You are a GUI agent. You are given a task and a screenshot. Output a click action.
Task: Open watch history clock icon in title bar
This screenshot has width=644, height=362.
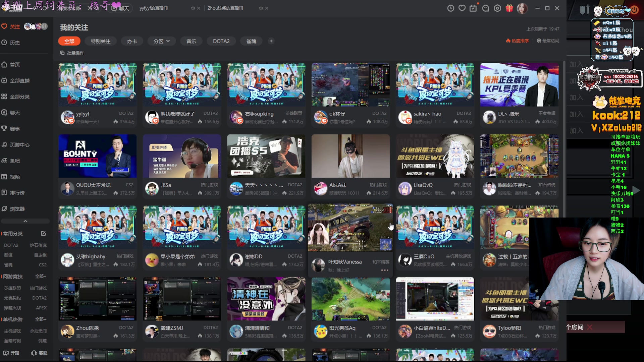[450, 8]
